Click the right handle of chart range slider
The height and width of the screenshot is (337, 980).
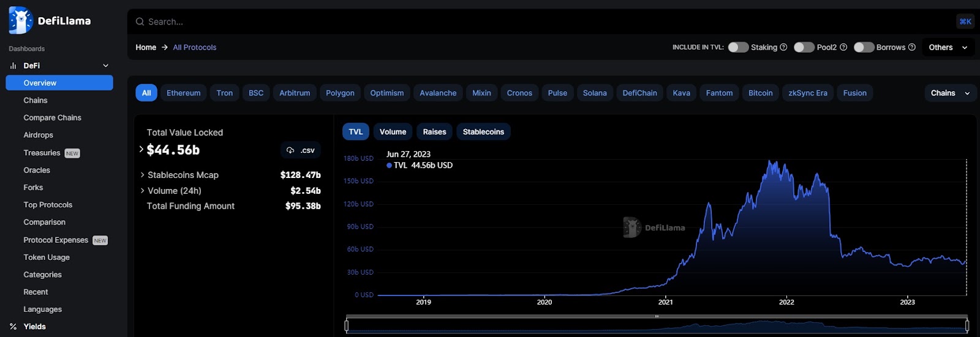[967, 326]
